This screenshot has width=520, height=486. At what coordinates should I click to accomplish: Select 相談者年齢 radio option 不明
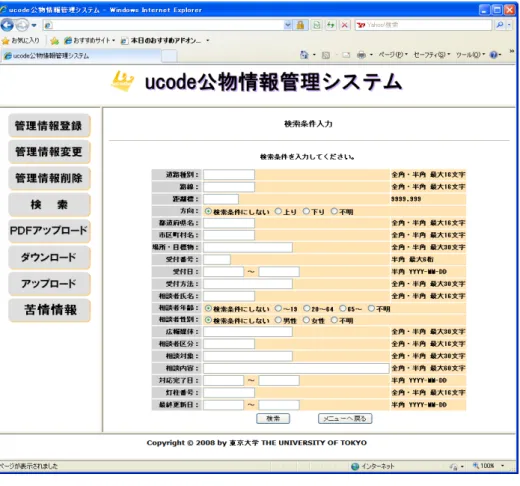pyautogui.click(x=371, y=308)
